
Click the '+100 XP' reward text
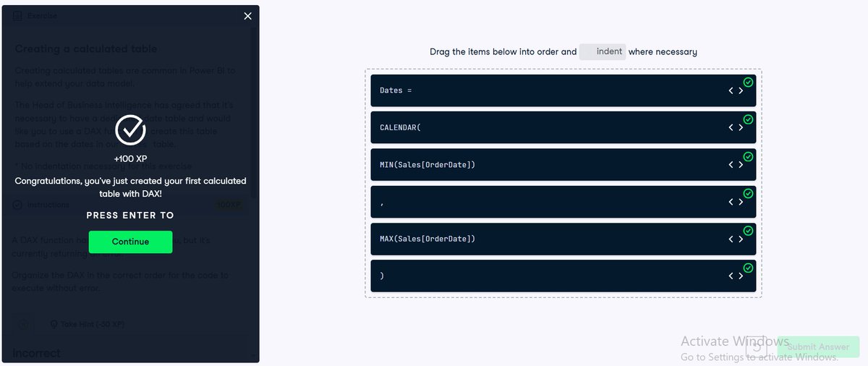point(131,158)
